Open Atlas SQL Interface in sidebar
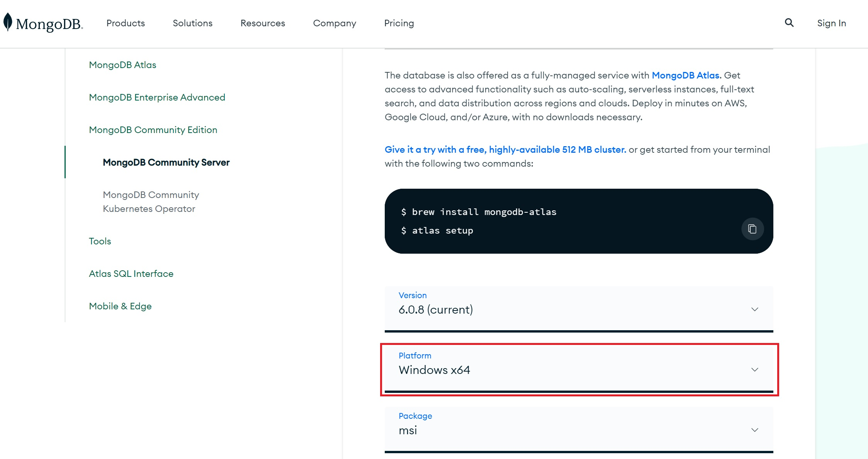 pos(131,274)
